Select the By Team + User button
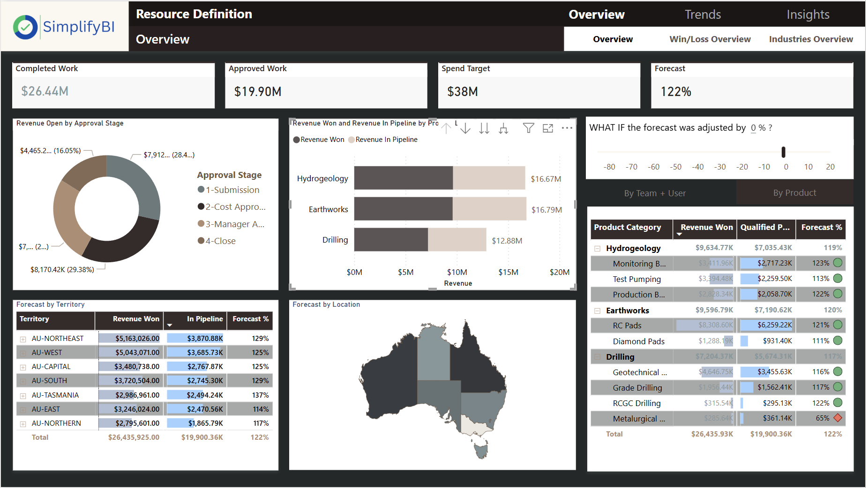This screenshot has width=868, height=488. click(x=654, y=193)
